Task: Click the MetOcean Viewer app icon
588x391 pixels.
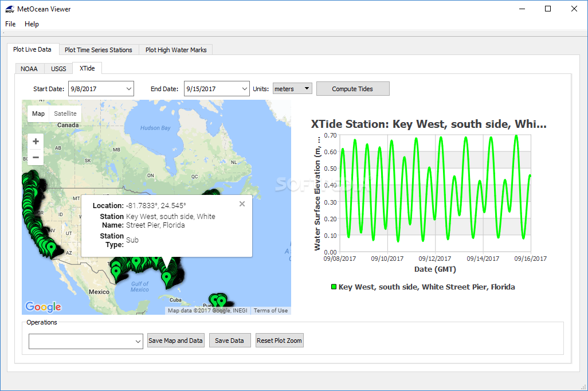Action: click(x=10, y=9)
